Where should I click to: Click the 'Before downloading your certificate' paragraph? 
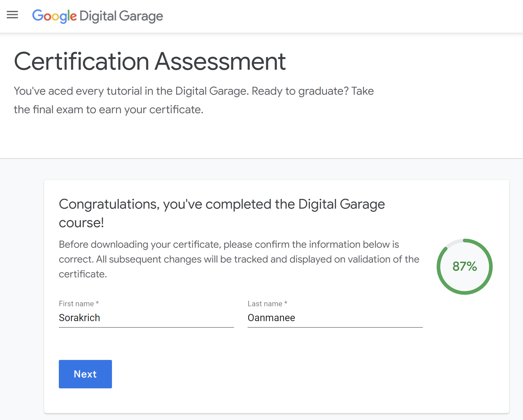(x=239, y=259)
